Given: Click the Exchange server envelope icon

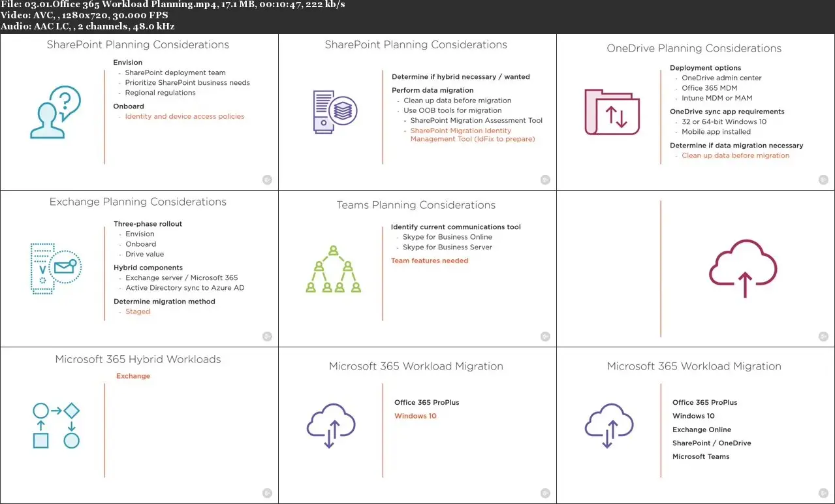Looking at the screenshot, I should [56, 268].
